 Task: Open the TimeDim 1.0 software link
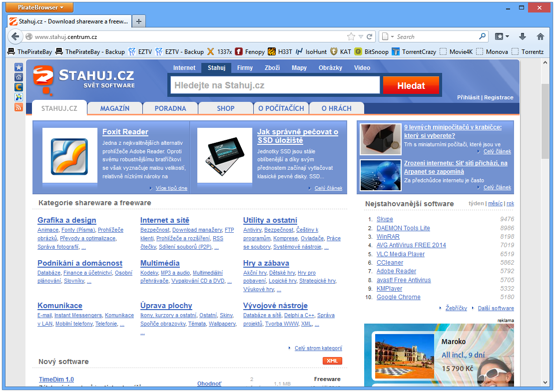[x=56, y=379]
